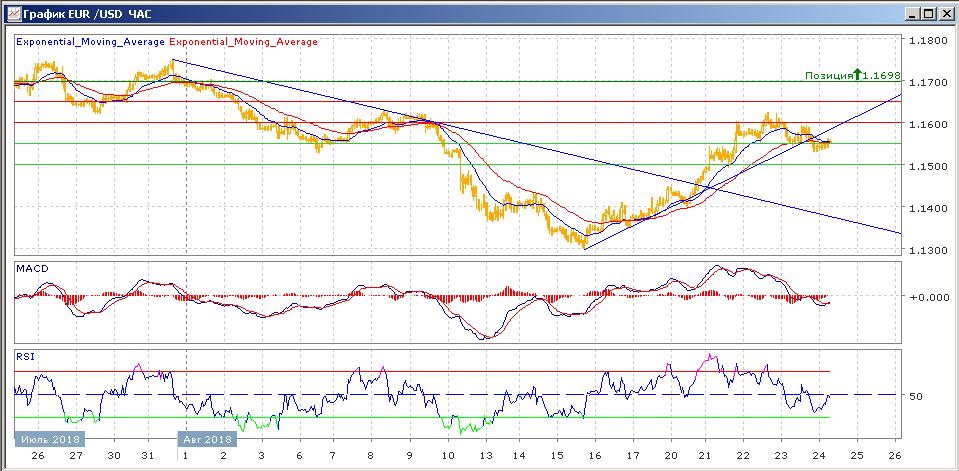Click date 21 on the time axis
959x471 pixels.
point(706,456)
